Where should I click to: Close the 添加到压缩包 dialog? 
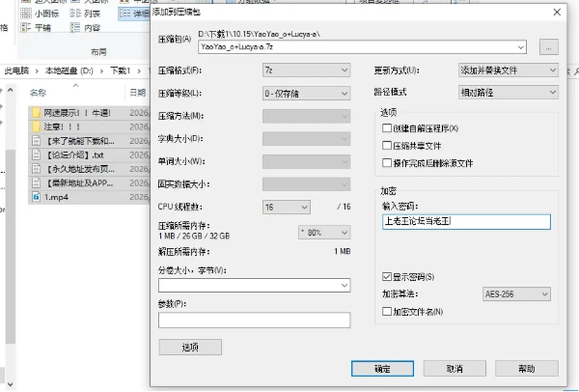click(x=557, y=12)
